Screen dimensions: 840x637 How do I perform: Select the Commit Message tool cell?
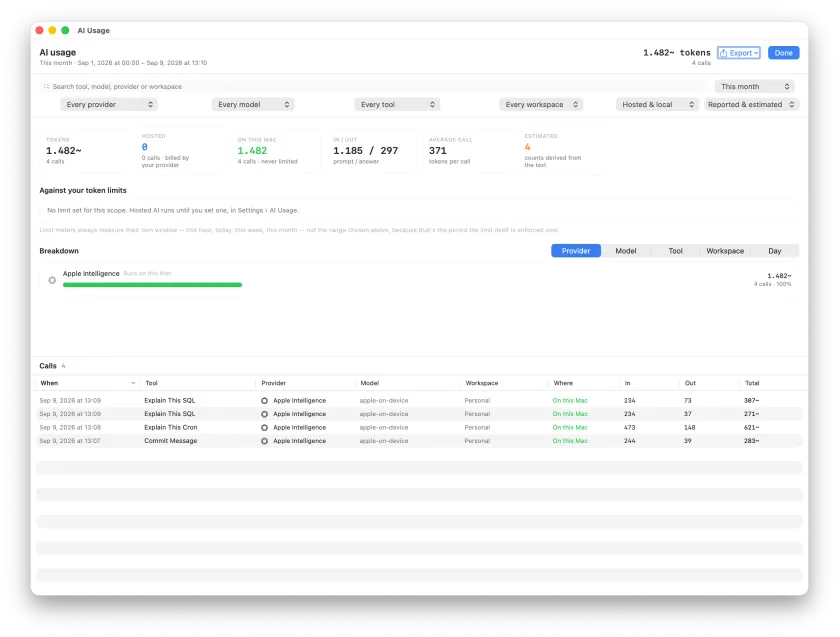(x=170, y=441)
